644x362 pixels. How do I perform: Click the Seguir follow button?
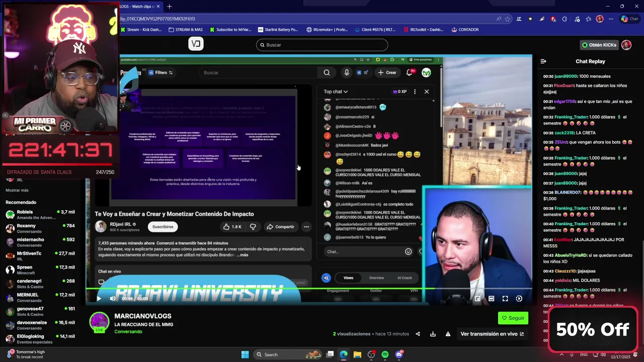tap(513, 318)
